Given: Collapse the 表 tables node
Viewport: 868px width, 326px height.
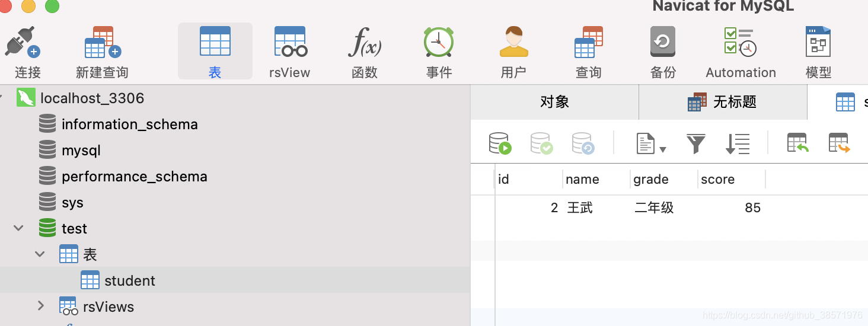Looking at the screenshot, I should 40,254.
